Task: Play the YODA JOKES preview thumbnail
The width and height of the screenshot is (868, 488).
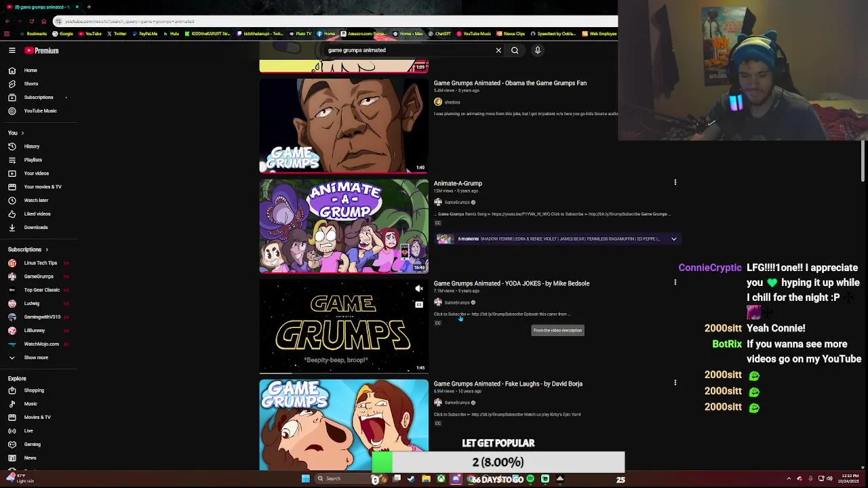Action: [344, 326]
